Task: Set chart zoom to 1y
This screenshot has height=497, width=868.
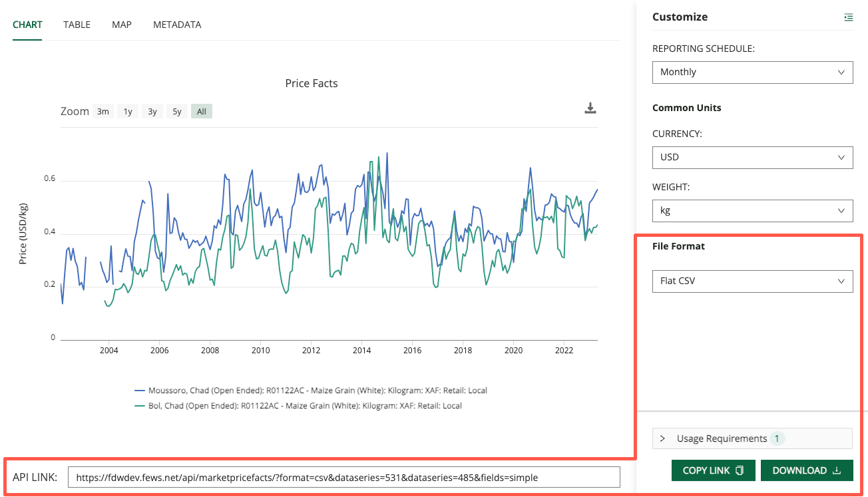Action: (128, 112)
